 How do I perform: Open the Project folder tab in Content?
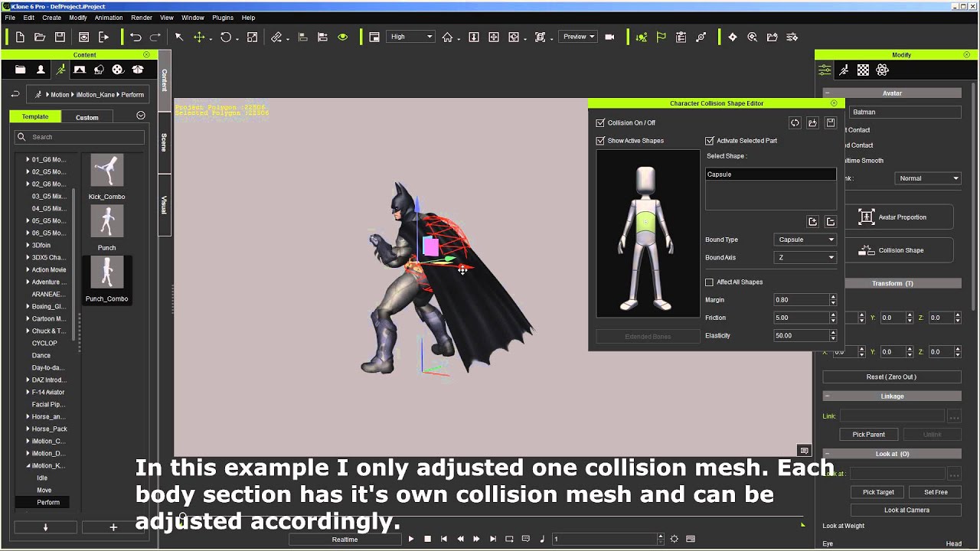(x=21, y=70)
